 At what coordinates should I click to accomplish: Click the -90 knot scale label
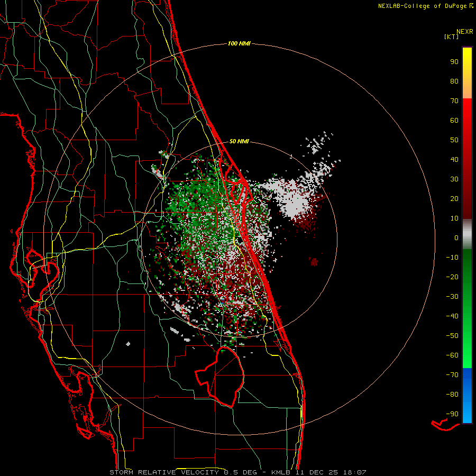(452, 414)
